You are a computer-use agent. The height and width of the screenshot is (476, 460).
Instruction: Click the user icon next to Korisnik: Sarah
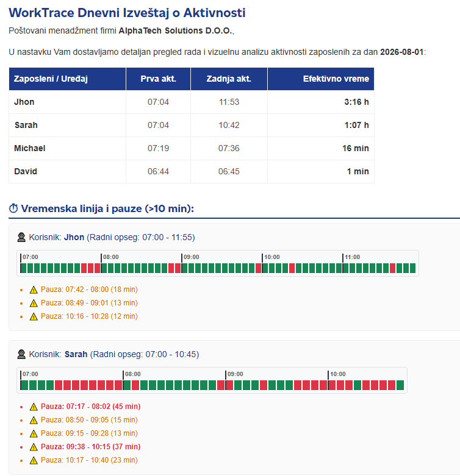21,354
